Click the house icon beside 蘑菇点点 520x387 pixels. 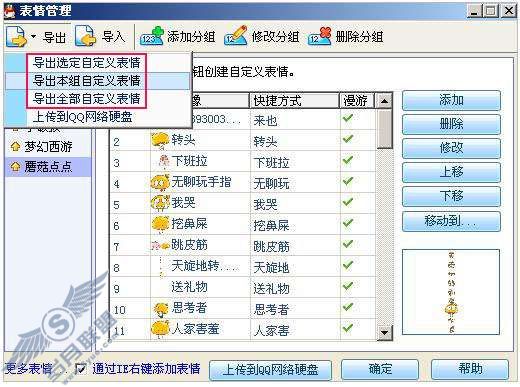point(15,166)
